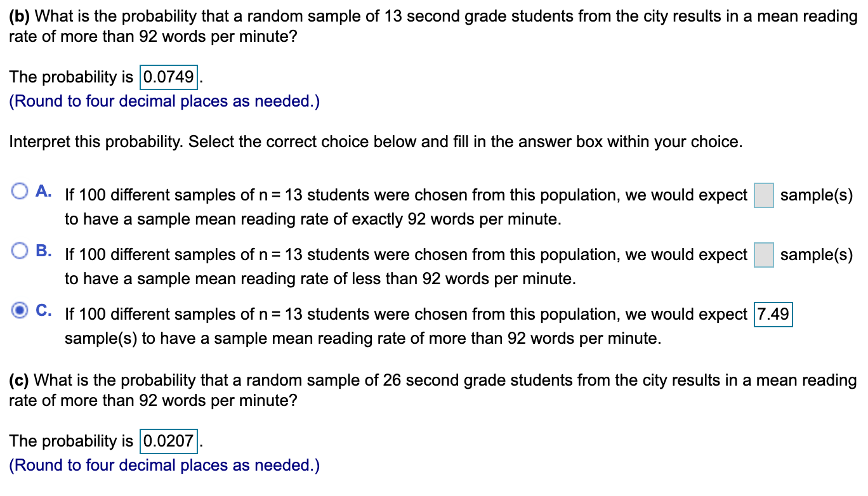Click the empty sample(s) box in choice B
The width and height of the screenshot is (868, 496).
coord(763,254)
